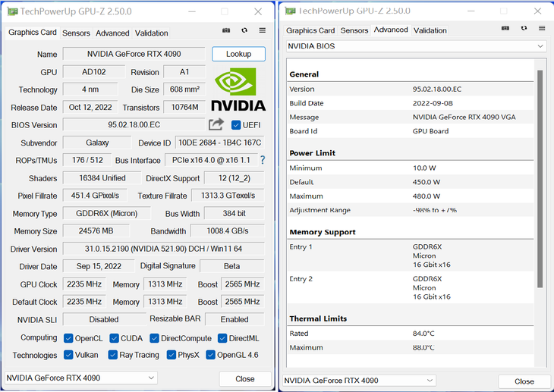Screen dimensions: 554x392
Task: Click the Power Limit Default 450.0 W row
Action: click(x=411, y=182)
